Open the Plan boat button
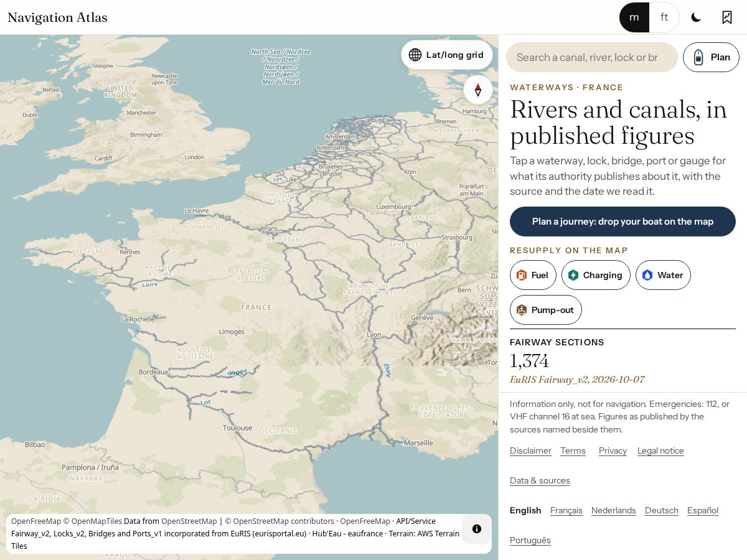This screenshot has height=560, width=747. 711,57
